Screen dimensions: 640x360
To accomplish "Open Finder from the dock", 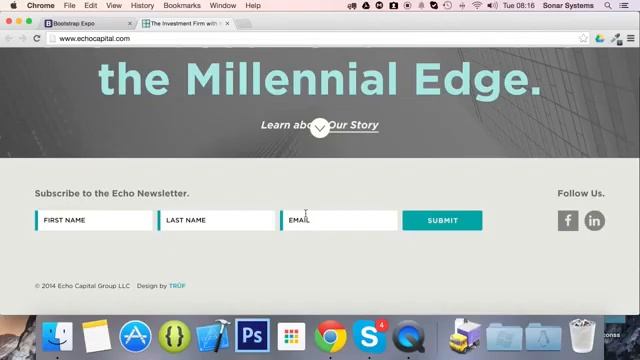I will pyautogui.click(x=57, y=336).
